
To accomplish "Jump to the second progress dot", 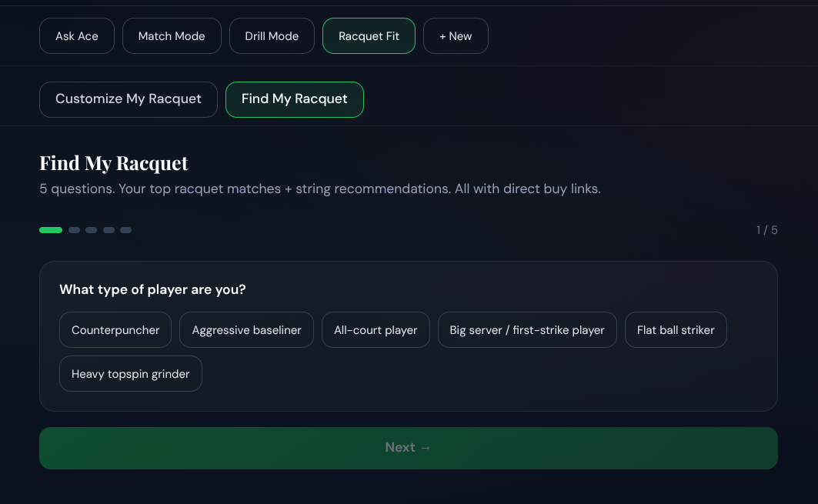I will (74, 230).
